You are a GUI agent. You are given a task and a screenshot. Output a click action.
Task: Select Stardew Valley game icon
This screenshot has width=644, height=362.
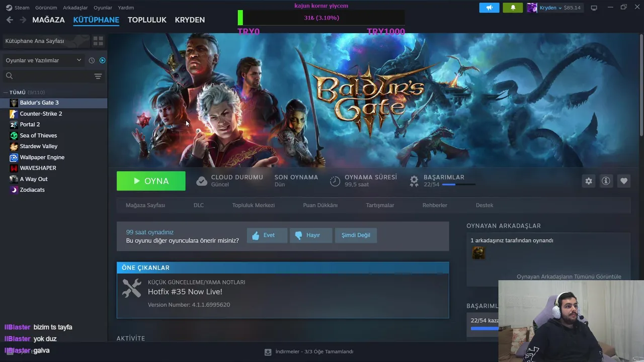[14, 146]
